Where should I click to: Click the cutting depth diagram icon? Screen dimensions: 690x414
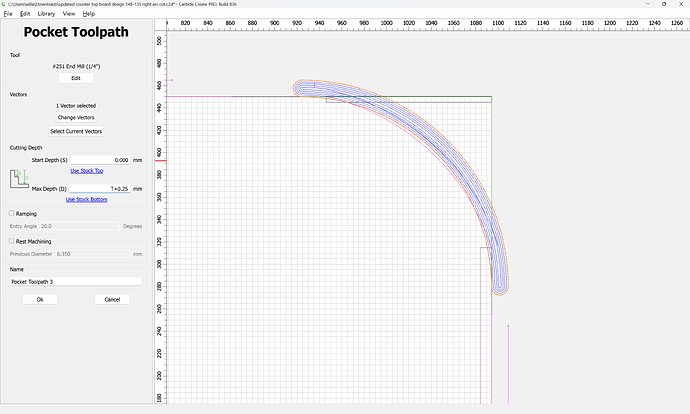pos(20,180)
